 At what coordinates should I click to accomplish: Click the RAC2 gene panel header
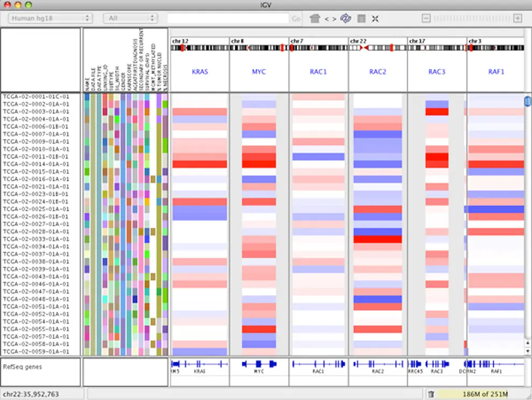pyautogui.click(x=378, y=72)
